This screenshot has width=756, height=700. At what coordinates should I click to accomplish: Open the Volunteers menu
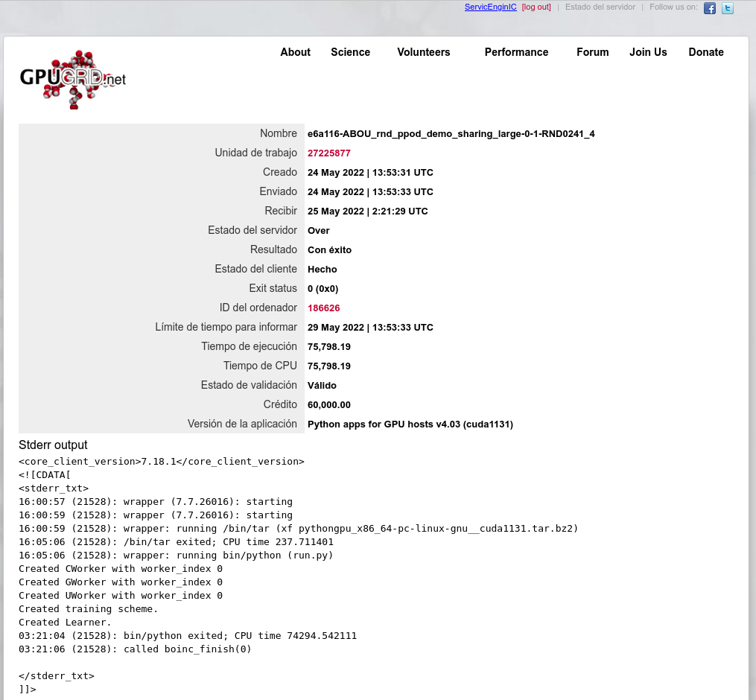[424, 52]
